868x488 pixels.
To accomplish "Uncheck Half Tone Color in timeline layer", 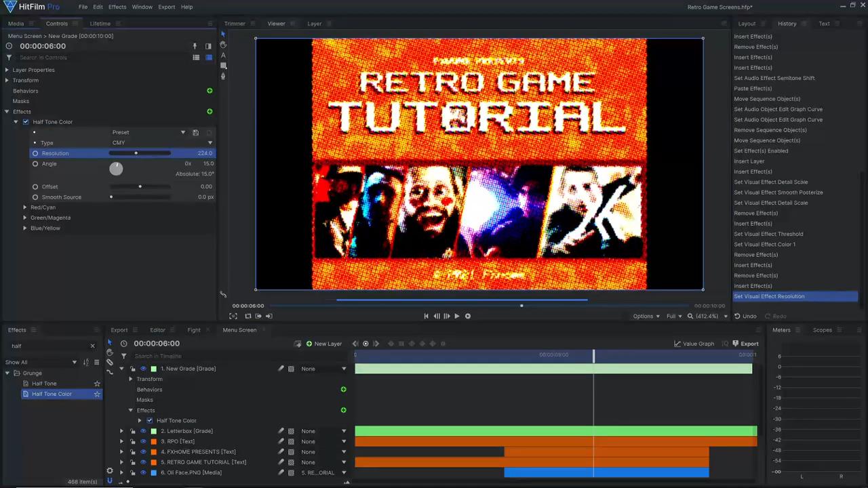I will coord(150,420).
